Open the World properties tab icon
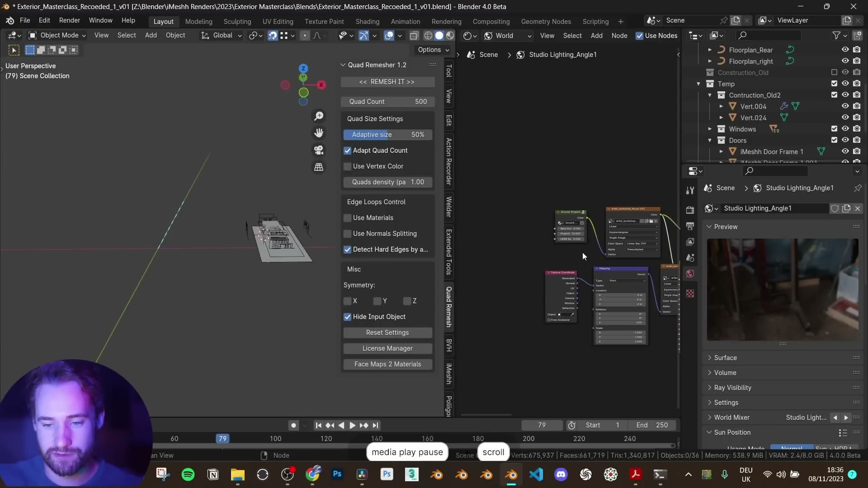This screenshot has width=868, height=488. (690, 274)
